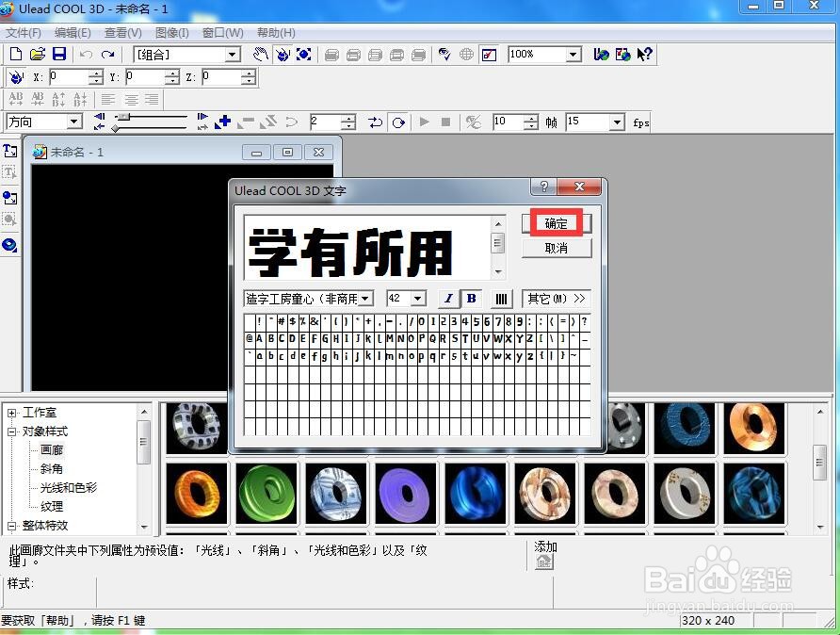Click the text preview scrollbar in dialog
840x635 pixels.
tap(497, 248)
